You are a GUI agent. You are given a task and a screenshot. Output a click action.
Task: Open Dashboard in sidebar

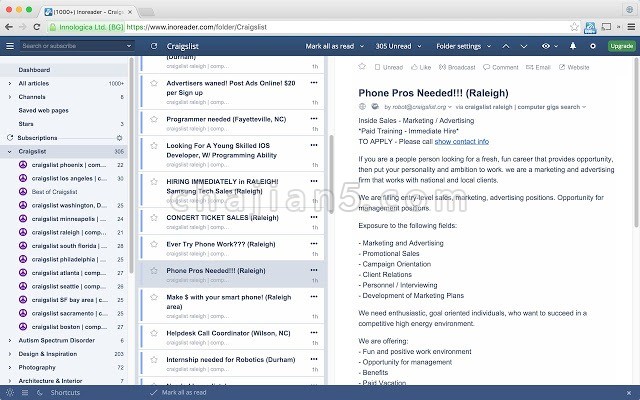(x=34, y=70)
